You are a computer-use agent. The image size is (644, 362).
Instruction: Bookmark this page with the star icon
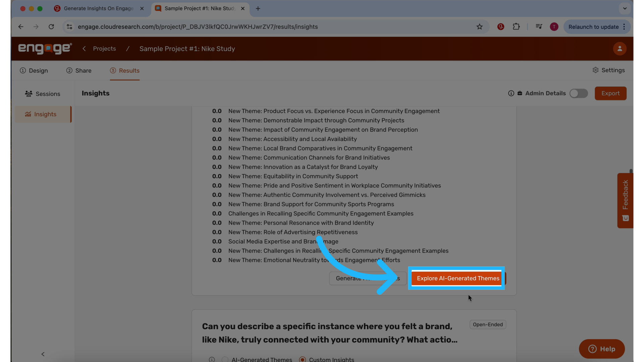[x=480, y=27]
